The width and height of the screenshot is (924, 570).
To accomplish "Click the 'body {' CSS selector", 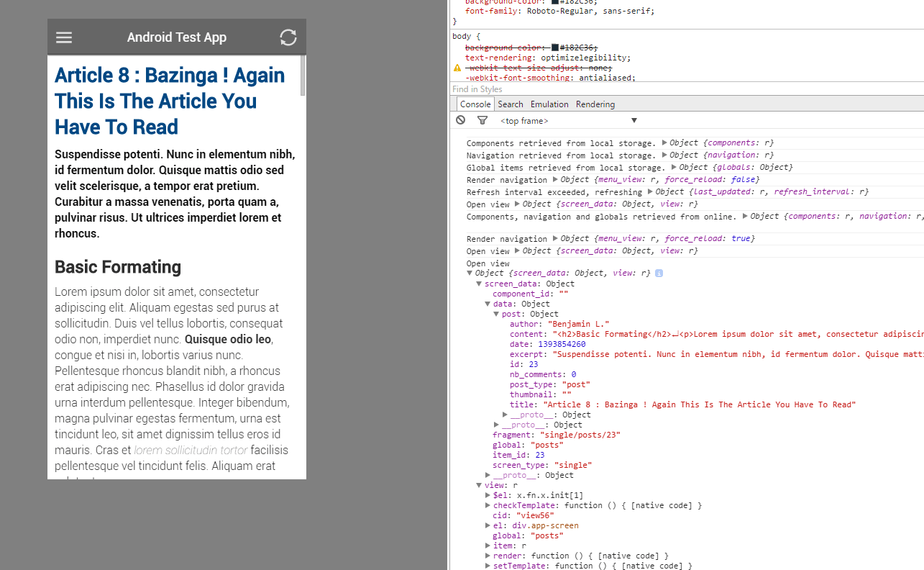I will point(466,36).
